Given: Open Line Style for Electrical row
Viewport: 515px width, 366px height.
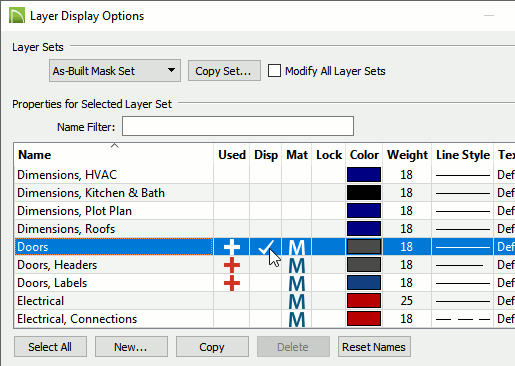Looking at the screenshot, I should (463, 301).
